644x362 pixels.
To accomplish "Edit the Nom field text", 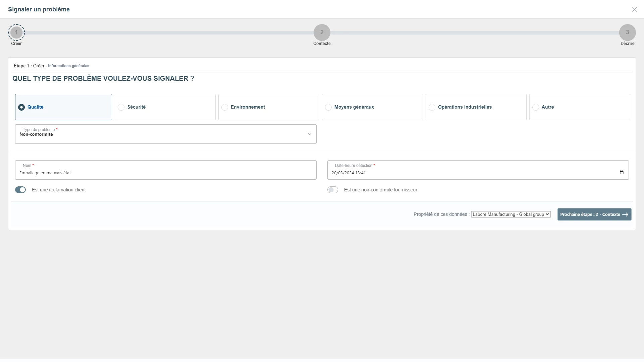I will pyautogui.click(x=166, y=170).
